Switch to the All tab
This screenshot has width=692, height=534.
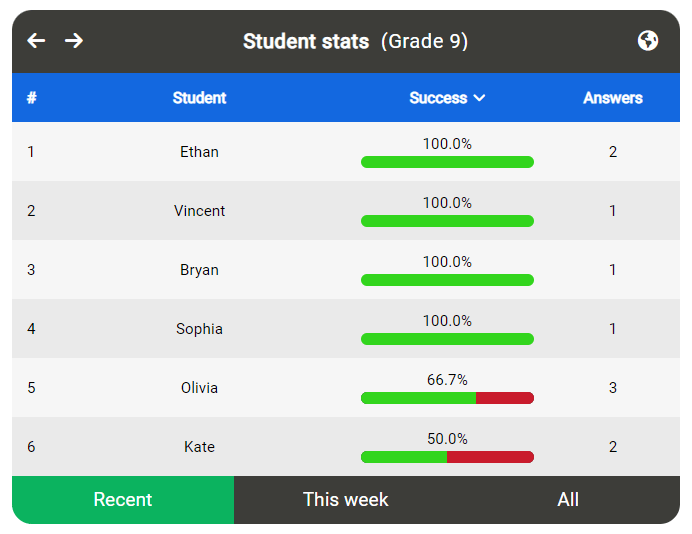[568, 500]
